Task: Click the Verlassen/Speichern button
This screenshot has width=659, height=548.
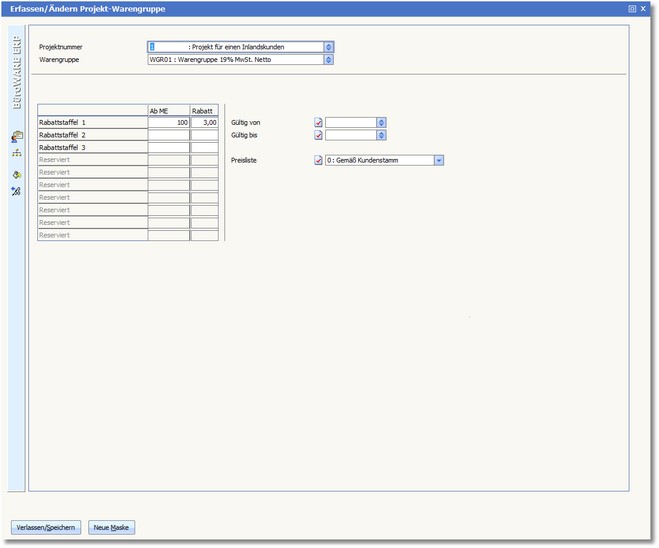Action: coord(46,527)
